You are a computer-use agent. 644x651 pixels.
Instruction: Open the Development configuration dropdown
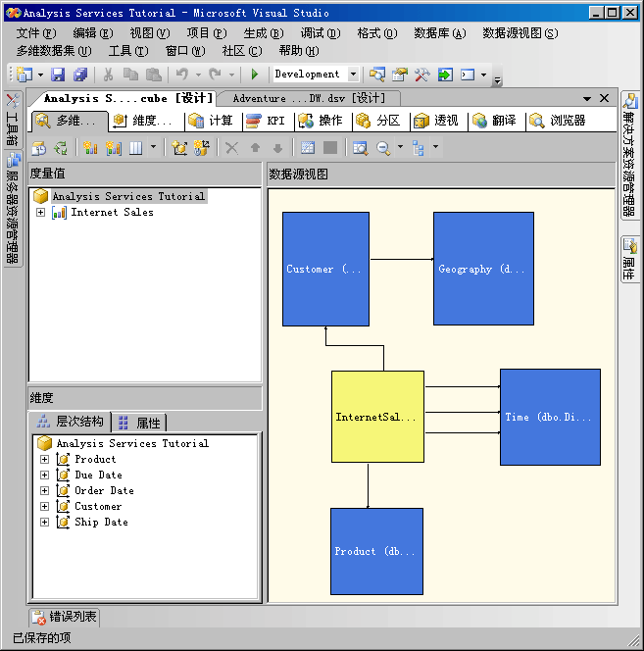353,75
